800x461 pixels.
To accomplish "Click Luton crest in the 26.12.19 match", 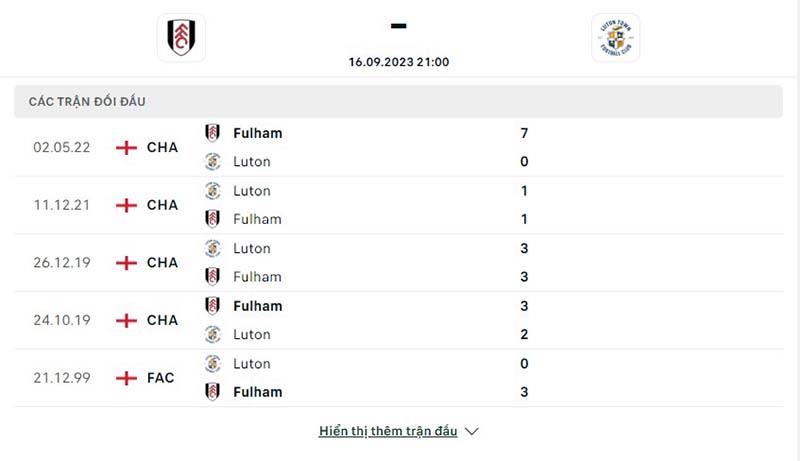I will coord(213,248).
